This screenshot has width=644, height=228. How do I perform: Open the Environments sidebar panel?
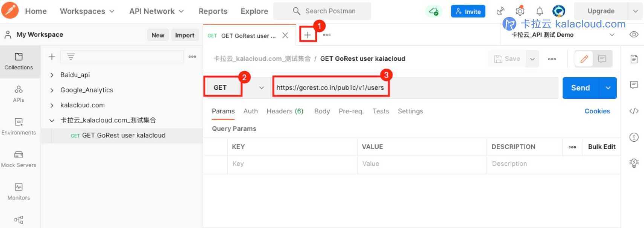point(18,126)
